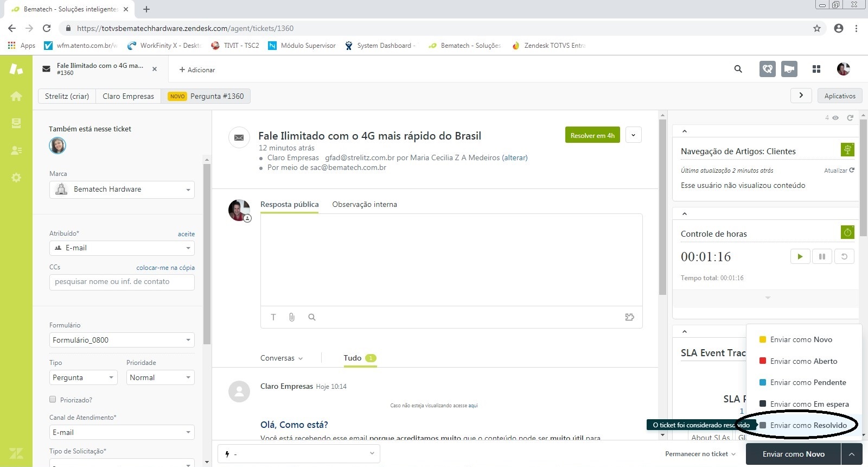868x467 pixels.
Task: Open the Zendesk products grid icon
Action: (x=816, y=69)
